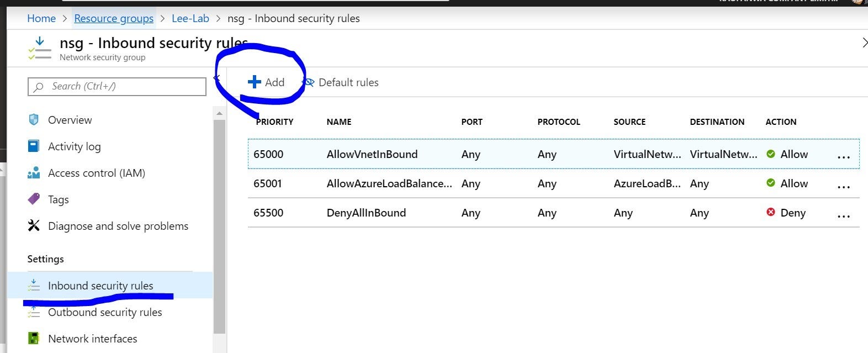Open ellipsis menu for rule 65001
The height and width of the screenshot is (353, 868).
pyautogui.click(x=844, y=187)
